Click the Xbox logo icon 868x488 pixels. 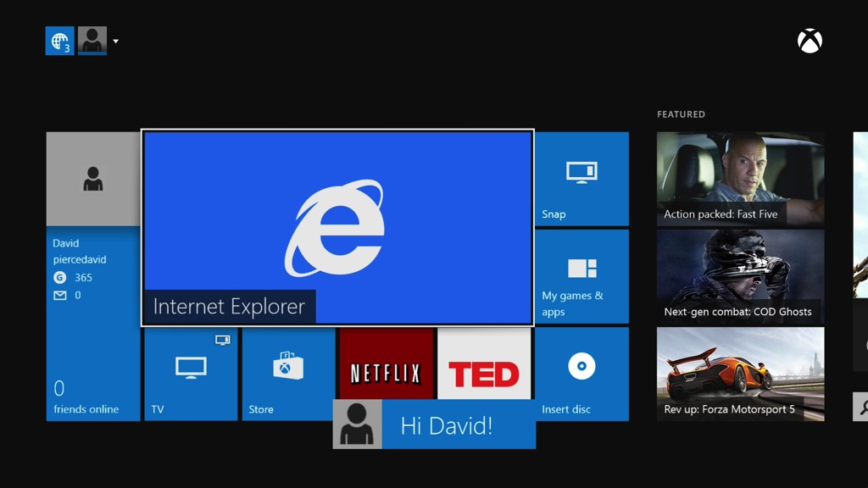[x=810, y=41]
